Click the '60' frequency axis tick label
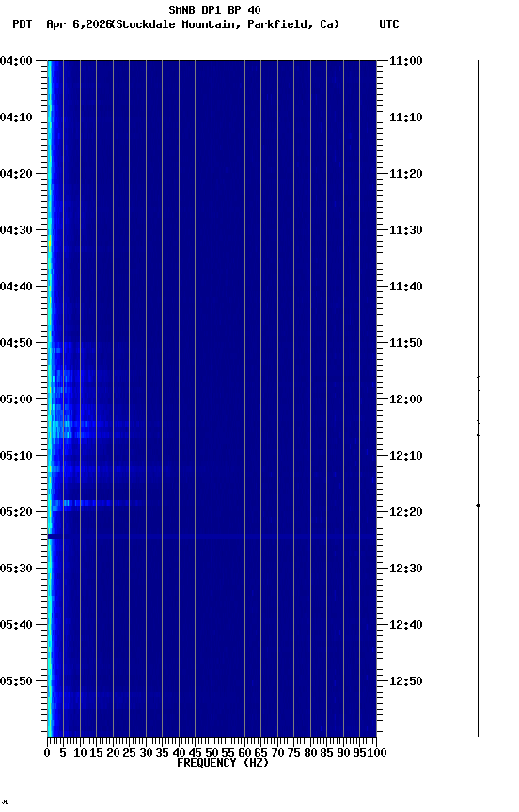This screenshot has width=519, height=812. pyautogui.click(x=244, y=753)
